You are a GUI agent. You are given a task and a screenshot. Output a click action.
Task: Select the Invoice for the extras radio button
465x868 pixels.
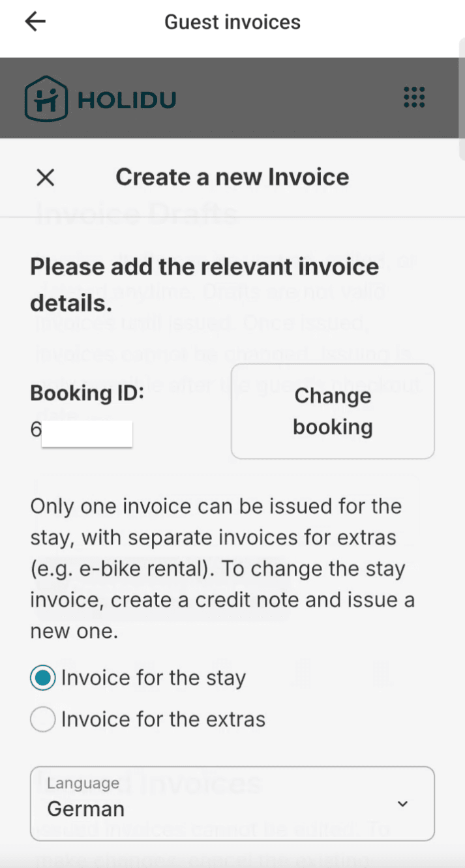point(43,719)
